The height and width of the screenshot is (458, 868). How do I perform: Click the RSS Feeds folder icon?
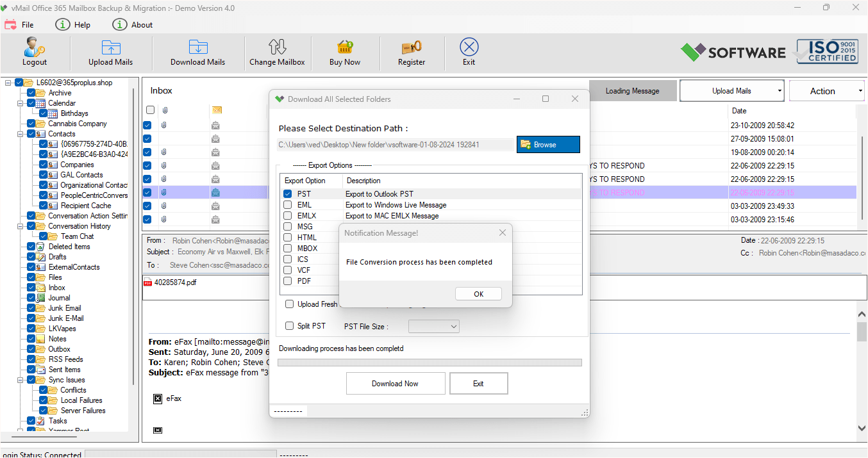[x=40, y=359]
